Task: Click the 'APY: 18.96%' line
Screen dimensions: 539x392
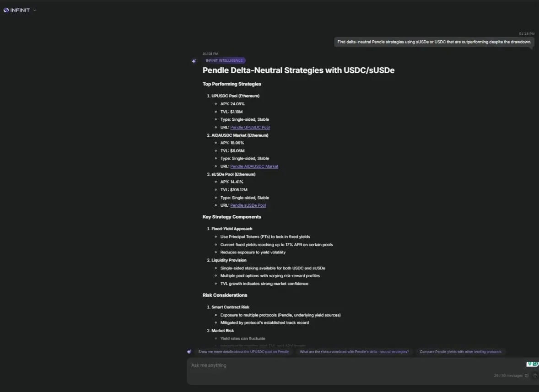Action: [x=232, y=143]
